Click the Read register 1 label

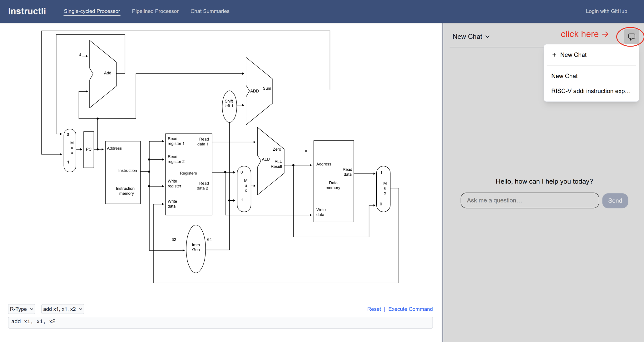point(176,141)
